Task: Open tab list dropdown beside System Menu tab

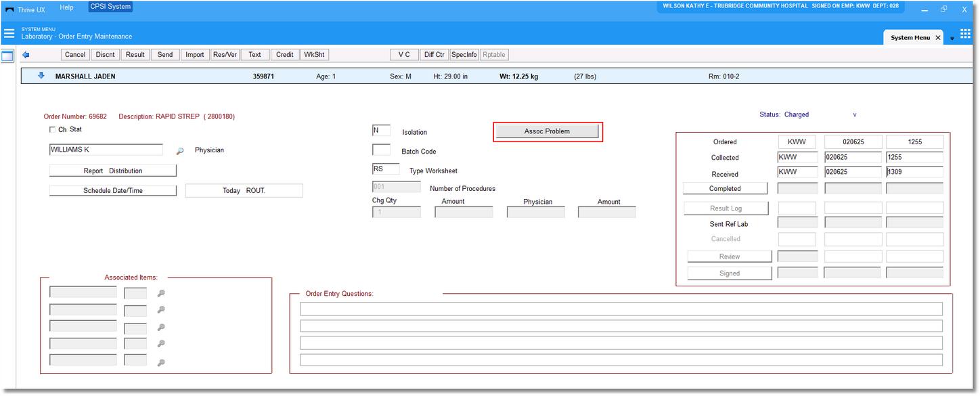Action: click(x=952, y=39)
